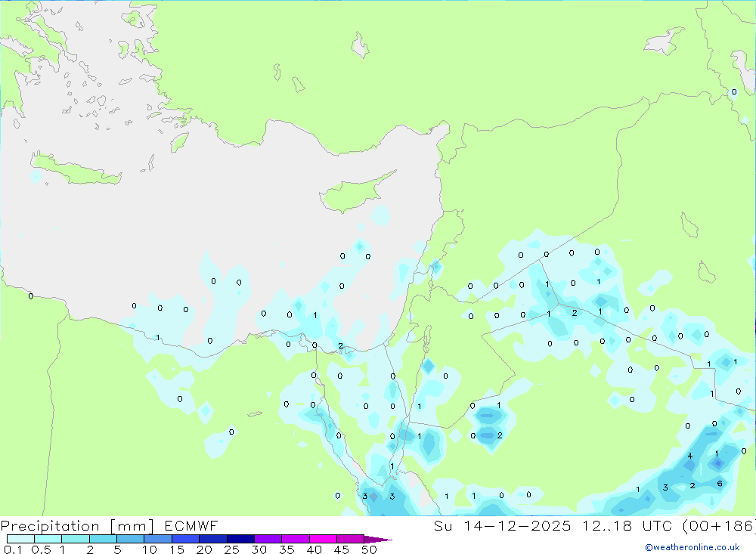Click the island of Cyprus on the map
Image resolution: width=756 pixels, height=554 pixels.
tap(355, 193)
